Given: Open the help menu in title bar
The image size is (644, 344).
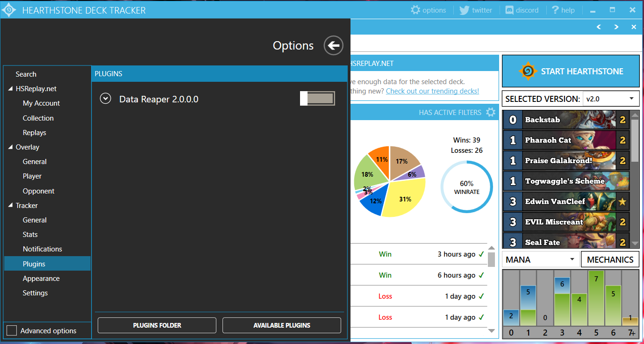Looking at the screenshot, I should (563, 10).
